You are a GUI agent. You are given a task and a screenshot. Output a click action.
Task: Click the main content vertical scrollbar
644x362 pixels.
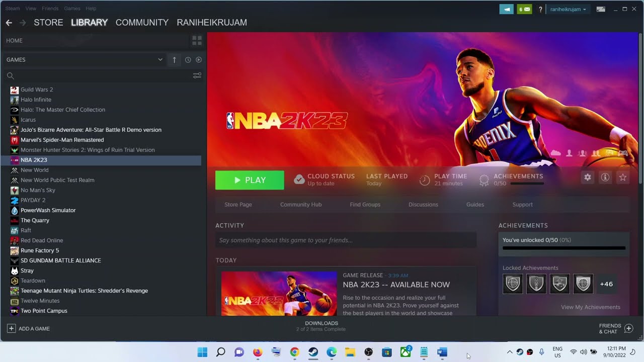point(640,108)
